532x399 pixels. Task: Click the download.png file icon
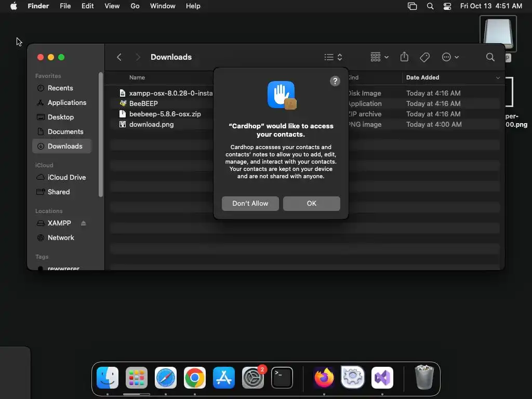pos(123,124)
